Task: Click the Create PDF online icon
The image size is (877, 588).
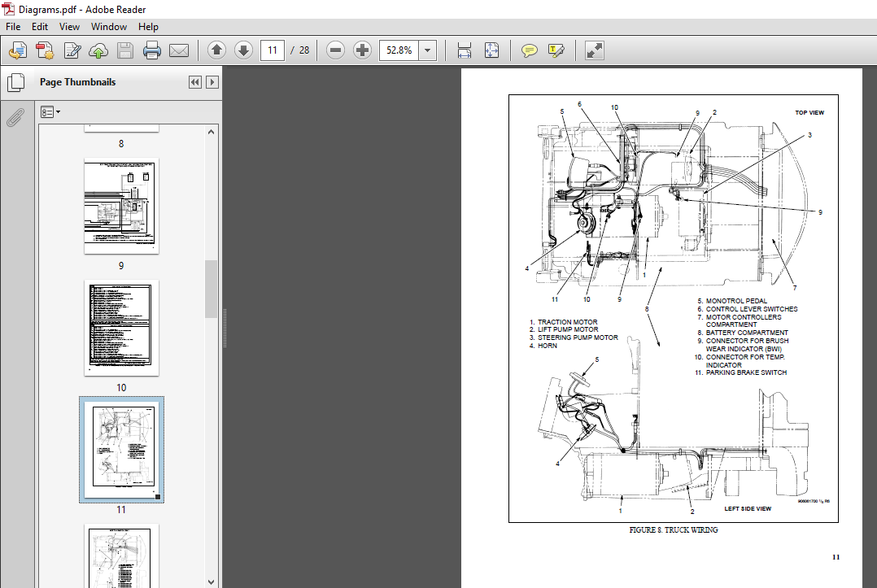Action: click(x=18, y=50)
